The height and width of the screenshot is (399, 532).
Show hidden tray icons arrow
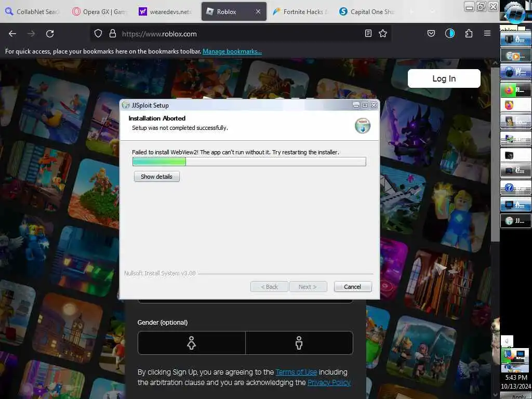(x=507, y=341)
